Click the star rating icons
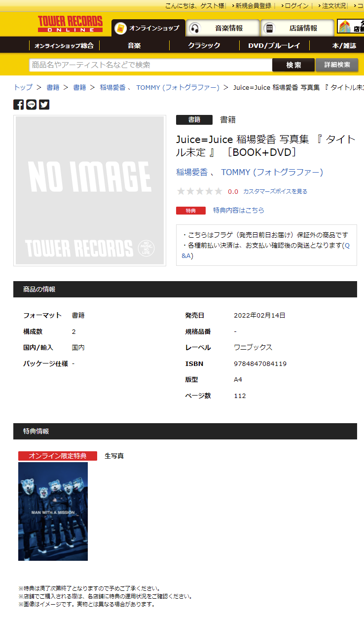The height and width of the screenshot is (617, 364). click(200, 191)
